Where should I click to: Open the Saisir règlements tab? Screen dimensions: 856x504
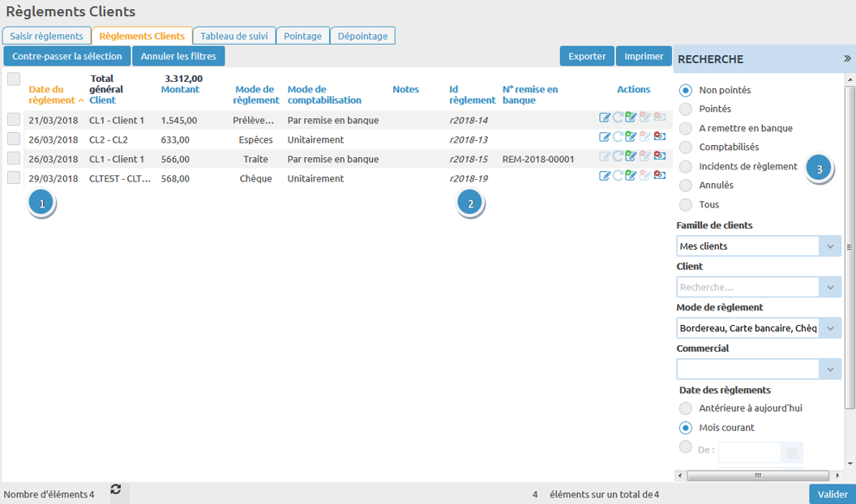tap(46, 36)
